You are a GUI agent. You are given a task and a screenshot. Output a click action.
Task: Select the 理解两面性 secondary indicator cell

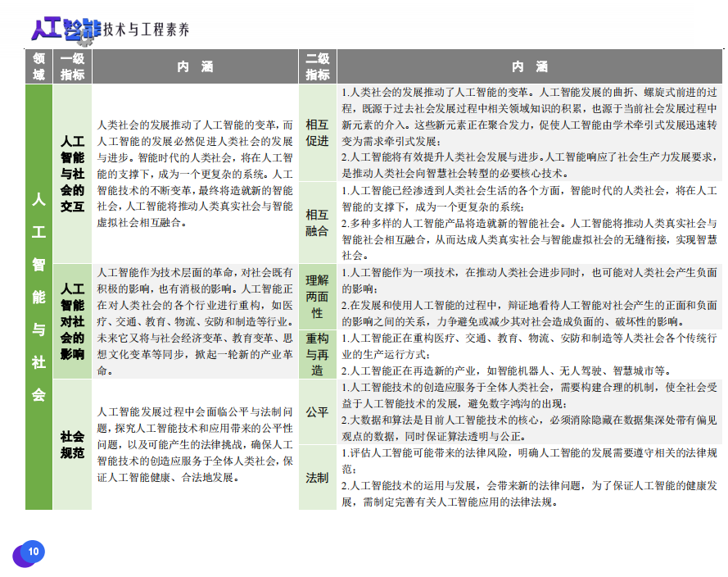coord(317,296)
